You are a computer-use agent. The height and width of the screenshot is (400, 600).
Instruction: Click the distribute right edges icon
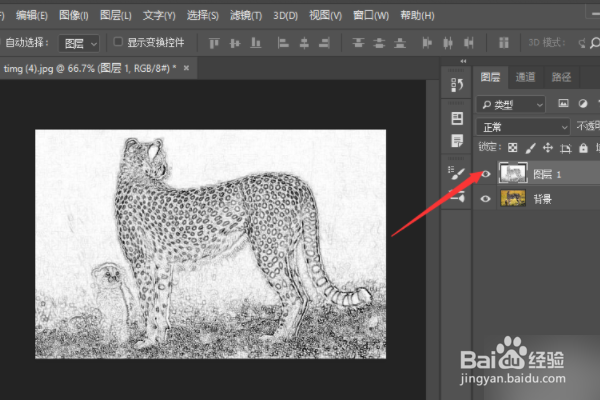pyautogui.click(x=468, y=43)
